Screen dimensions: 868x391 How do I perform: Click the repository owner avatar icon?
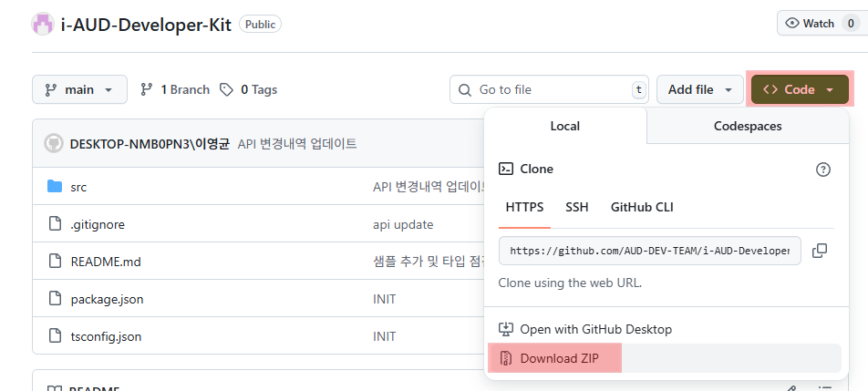coord(43,25)
